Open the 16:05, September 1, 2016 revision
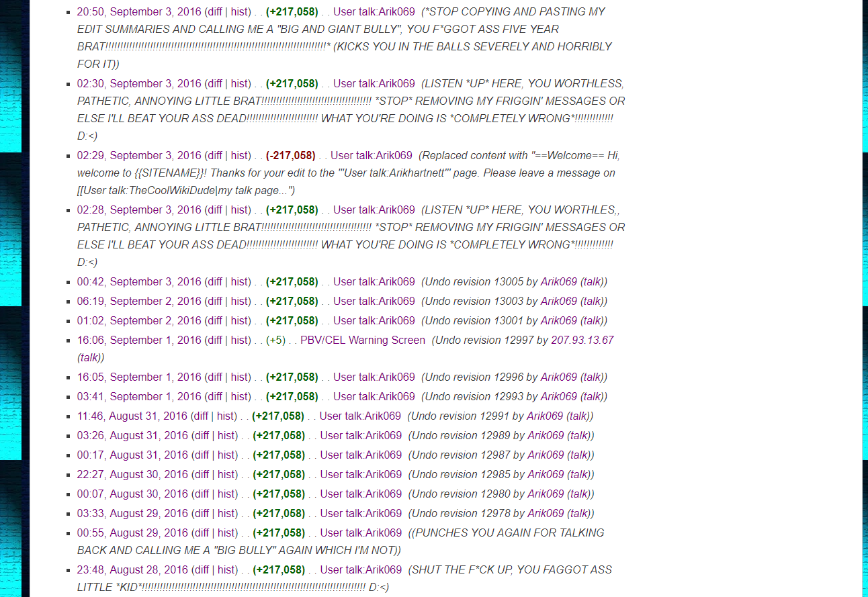The height and width of the screenshot is (597, 868). (x=139, y=377)
